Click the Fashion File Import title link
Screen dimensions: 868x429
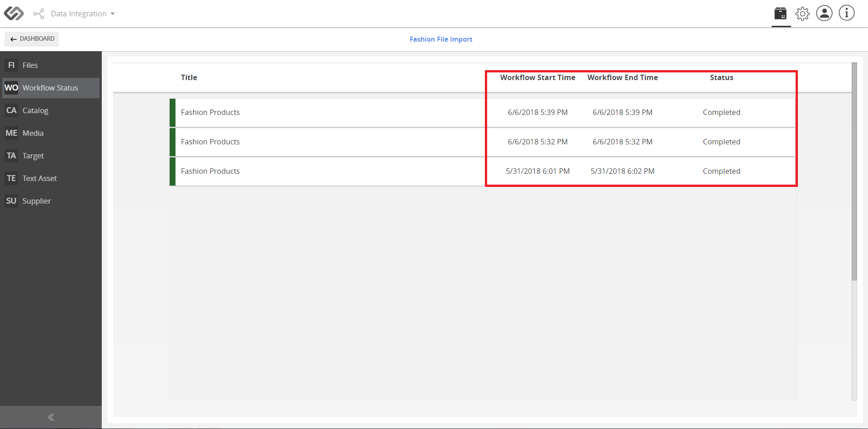pos(441,39)
